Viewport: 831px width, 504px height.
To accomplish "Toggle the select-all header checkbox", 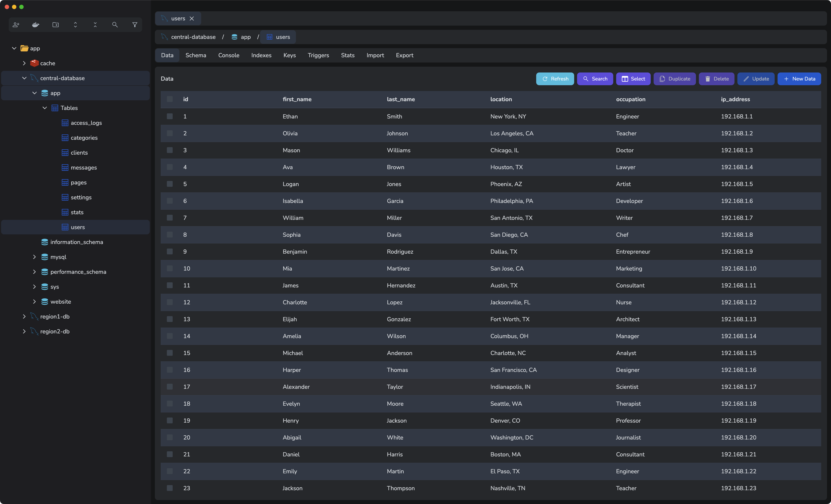I will [x=170, y=99].
